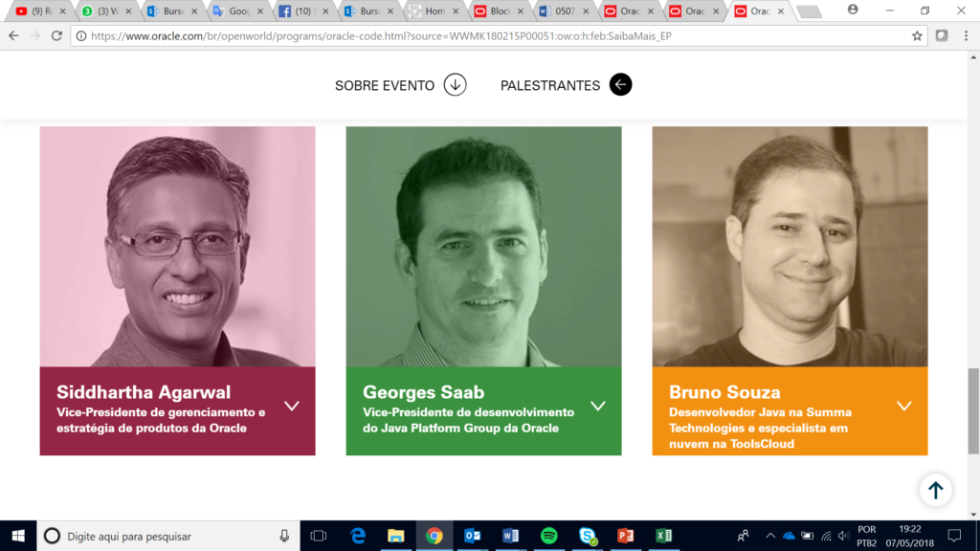The image size is (980, 551).
Task: Close the Google Translate tab
Action: [x=260, y=11]
